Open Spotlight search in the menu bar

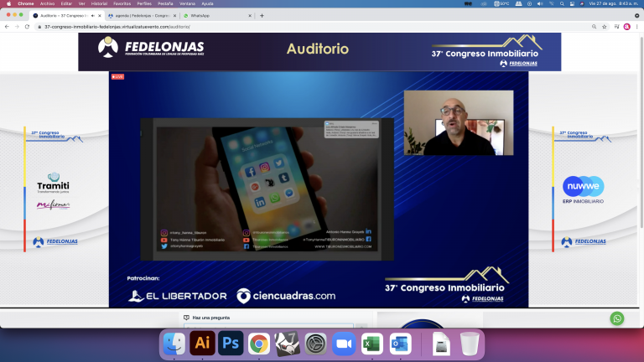[x=562, y=3]
